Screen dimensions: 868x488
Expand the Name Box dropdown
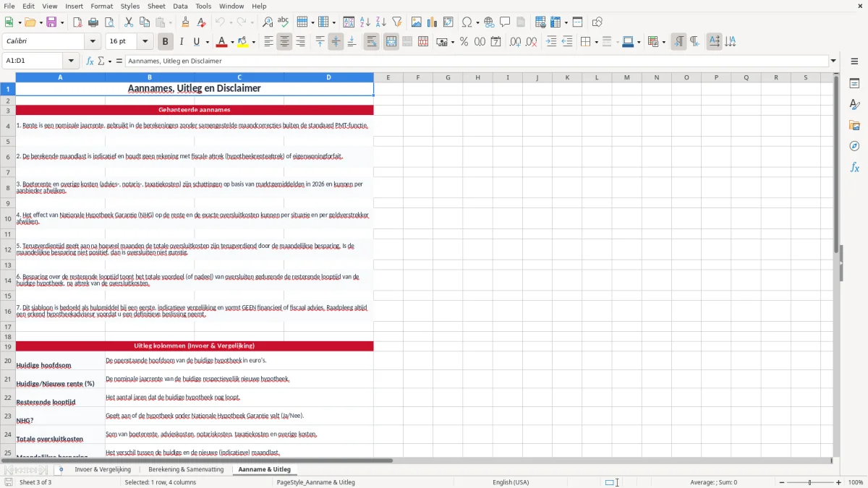(x=71, y=61)
